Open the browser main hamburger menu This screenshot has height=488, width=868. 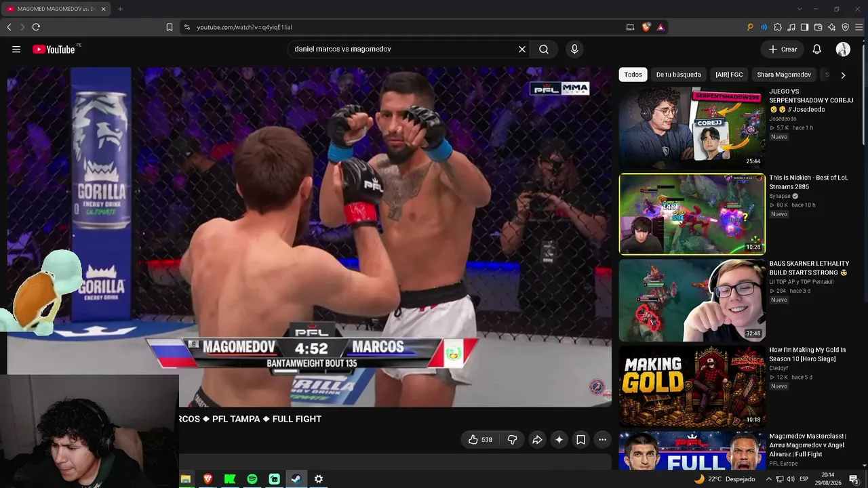tap(859, 27)
